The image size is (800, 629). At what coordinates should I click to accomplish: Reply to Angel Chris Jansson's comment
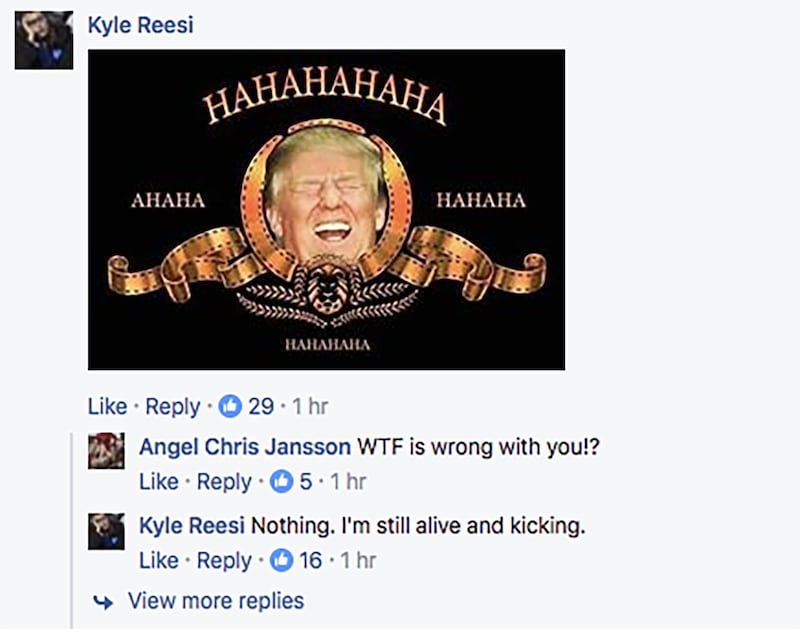[x=224, y=482]
